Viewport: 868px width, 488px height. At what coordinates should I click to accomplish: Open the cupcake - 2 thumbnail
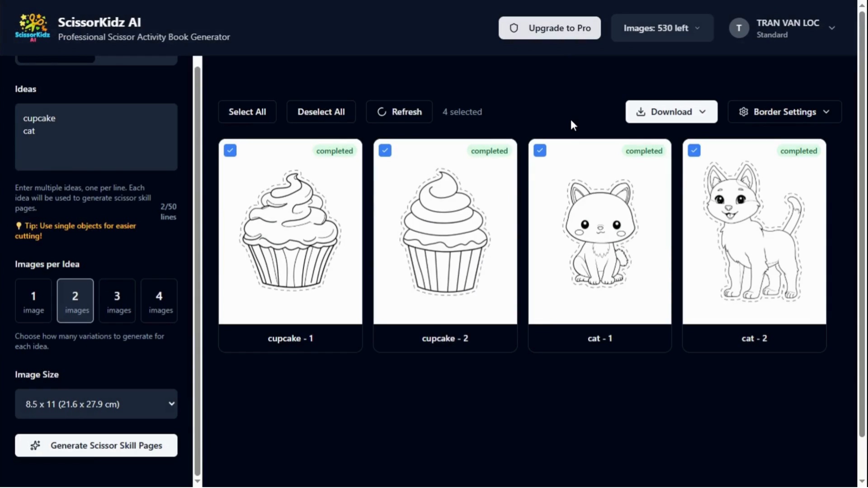click(x=445, y=231)
